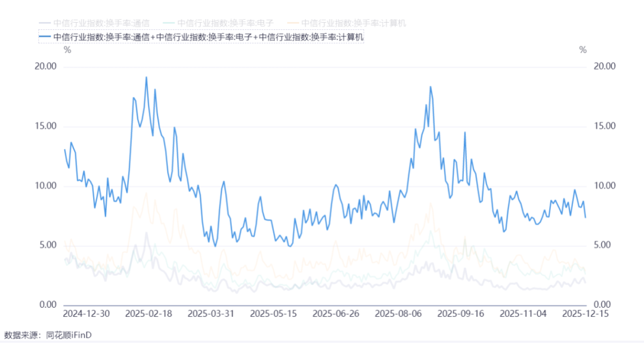Click the 2024-12-30 x-axis date label
This screenshot has width=644, height=343.
tap(86, 314)
